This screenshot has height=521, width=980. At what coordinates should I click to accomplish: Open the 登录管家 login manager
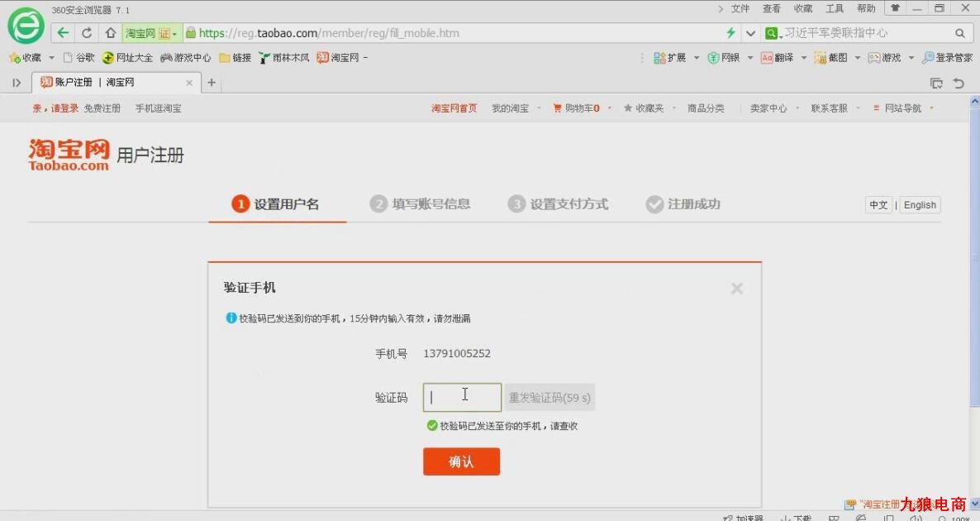point(946,56)
